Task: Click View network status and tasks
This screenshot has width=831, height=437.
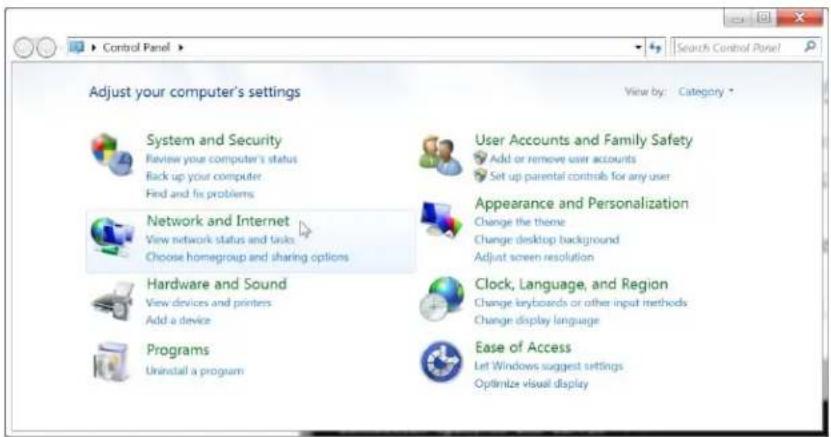Action: 220,239
